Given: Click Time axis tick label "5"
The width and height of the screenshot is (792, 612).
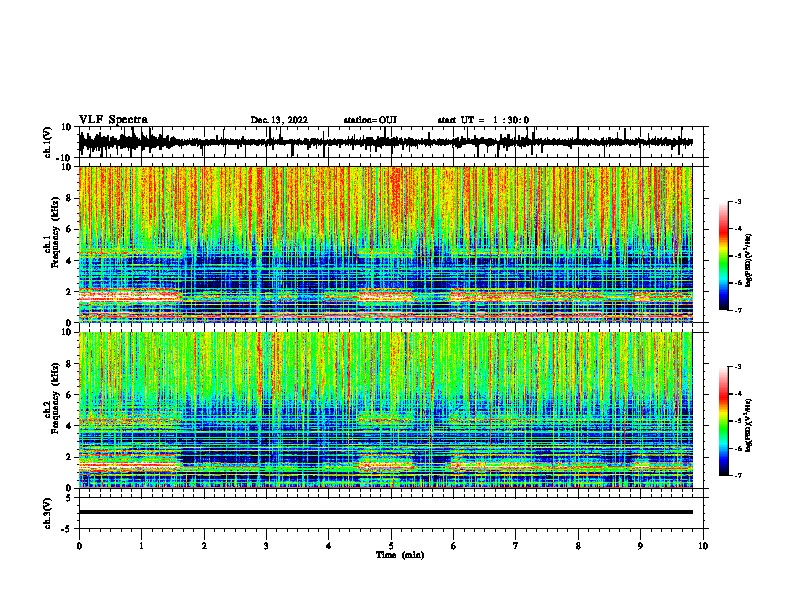Looking at the screenshot, I should (391, 546).
